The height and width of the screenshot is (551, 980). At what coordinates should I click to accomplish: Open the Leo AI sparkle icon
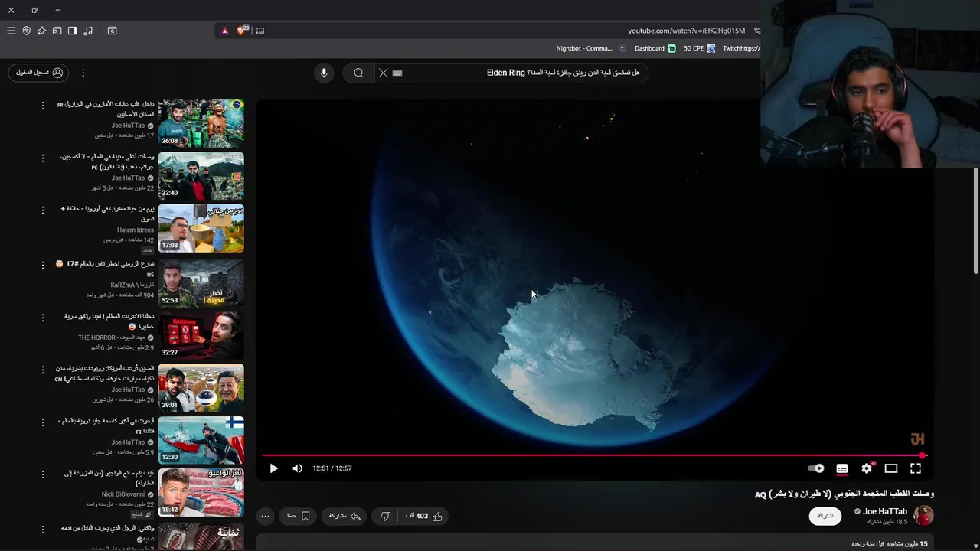[x=41, y=31]
